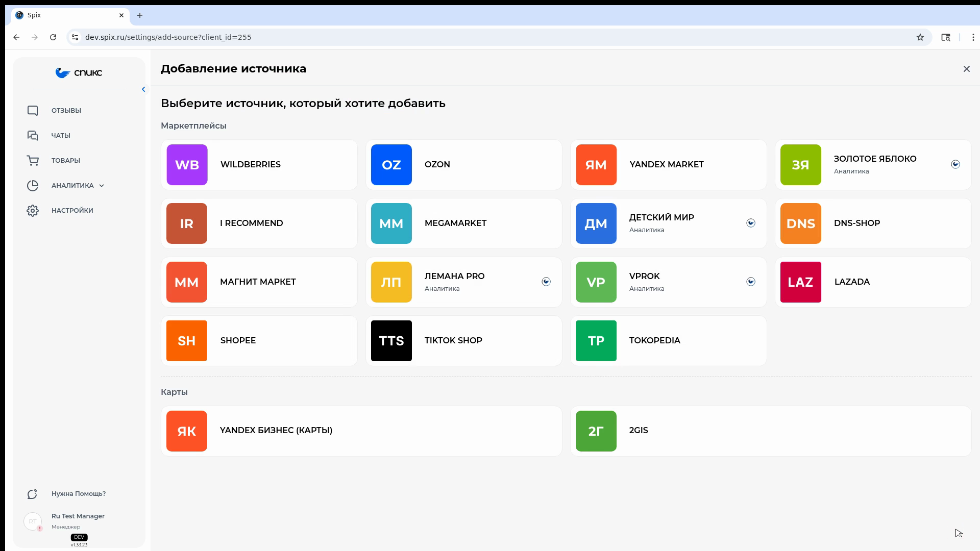
Task: Click the Настройки gear icon
Action: pos(33,211)
